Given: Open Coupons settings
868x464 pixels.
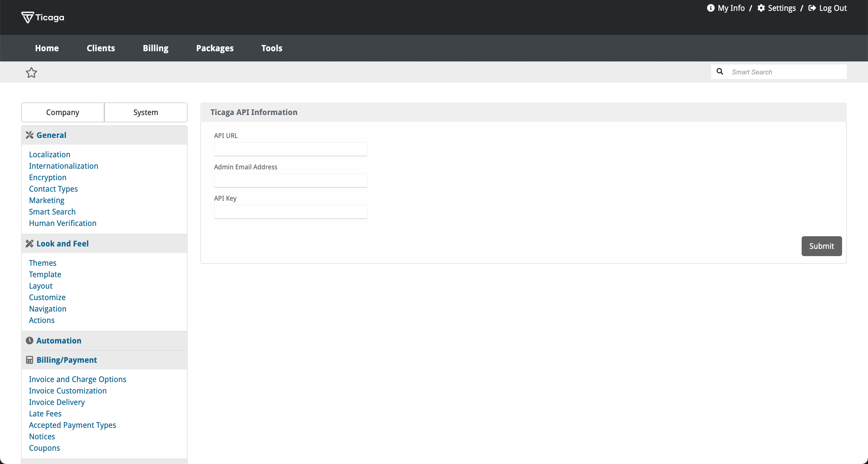Looking at the screenshot, I should 44,448.
